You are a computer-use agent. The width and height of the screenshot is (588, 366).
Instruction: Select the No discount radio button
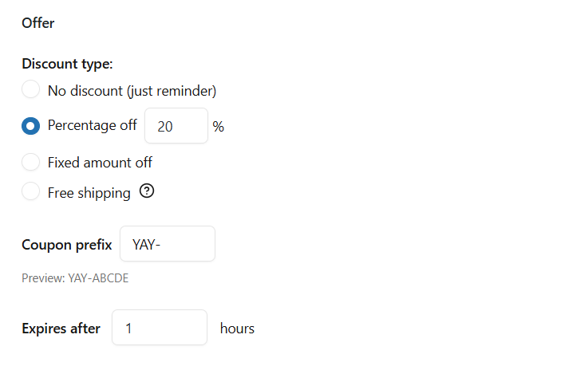coord(30,90)
